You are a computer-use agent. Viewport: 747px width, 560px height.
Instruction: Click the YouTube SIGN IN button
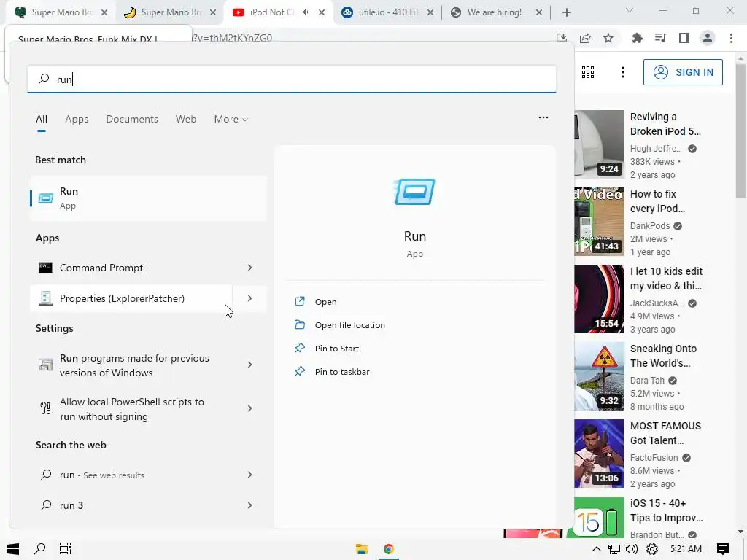pyautogui.click(x=683, y=72)
